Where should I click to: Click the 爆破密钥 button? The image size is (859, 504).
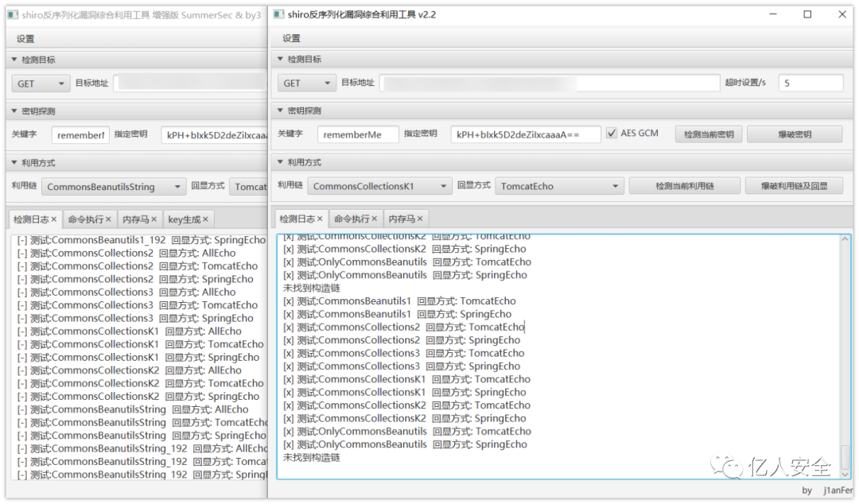point(794,135)
